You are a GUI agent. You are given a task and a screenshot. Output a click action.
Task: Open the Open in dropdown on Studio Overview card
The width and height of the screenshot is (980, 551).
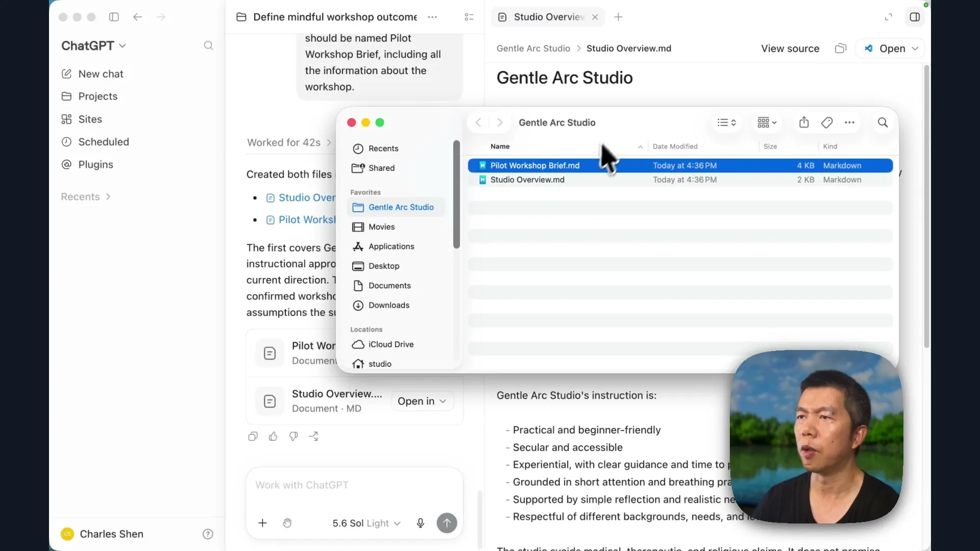(x=422, y=401)
